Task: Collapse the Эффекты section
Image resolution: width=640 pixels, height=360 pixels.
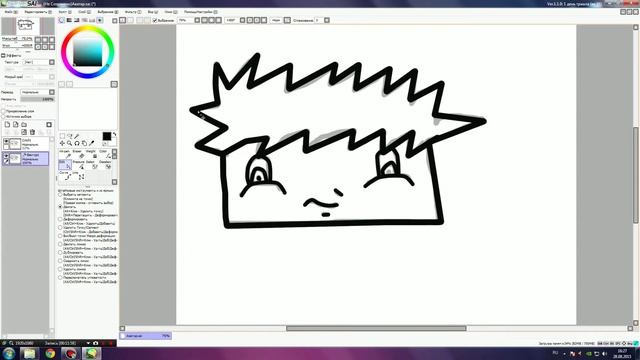Action: tap(3, 56)
